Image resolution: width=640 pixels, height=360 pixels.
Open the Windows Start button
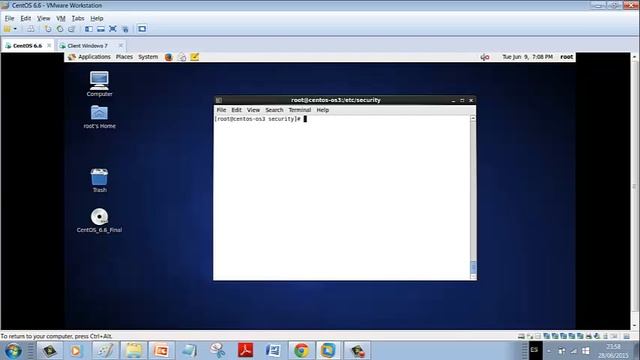pos(13,351)
